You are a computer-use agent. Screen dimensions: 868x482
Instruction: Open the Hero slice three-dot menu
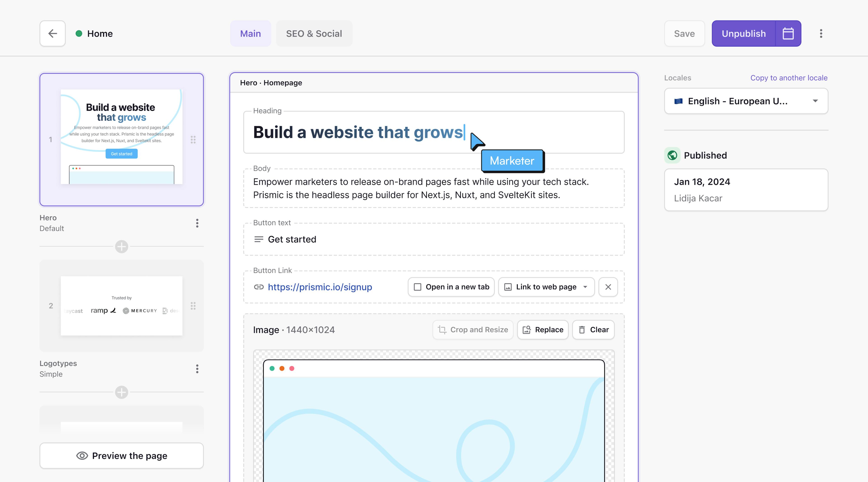(197, 223)
